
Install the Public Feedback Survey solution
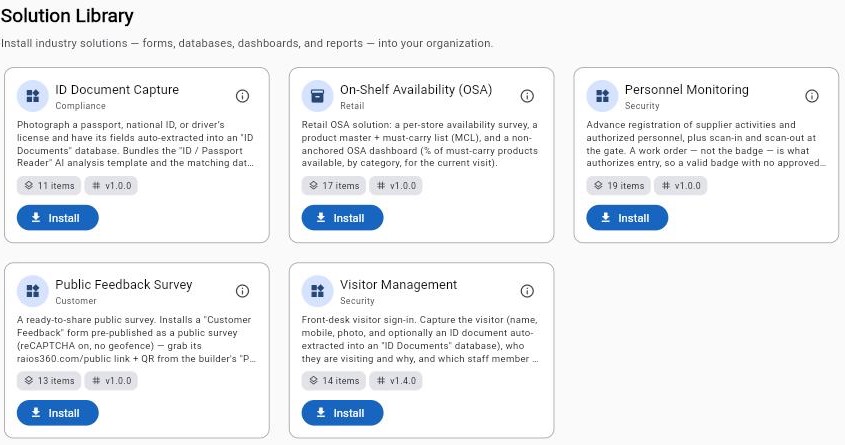[x=58, y=413]
